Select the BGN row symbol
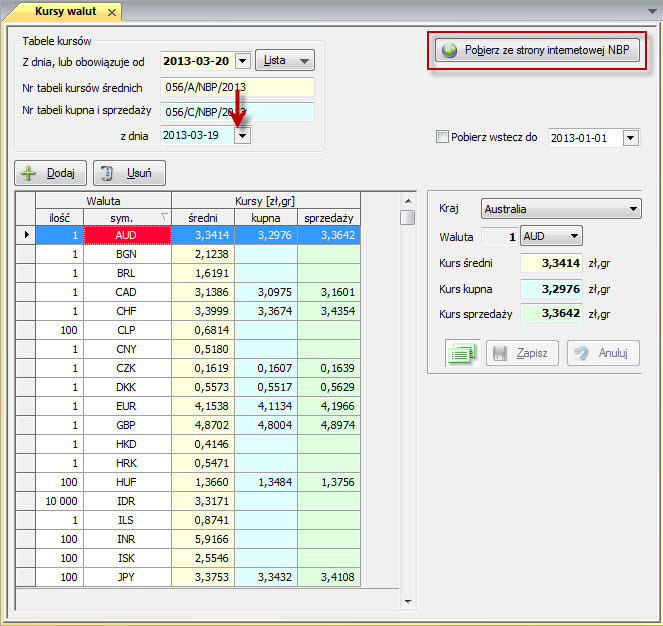Screen dimensions: 663x626 128,254
